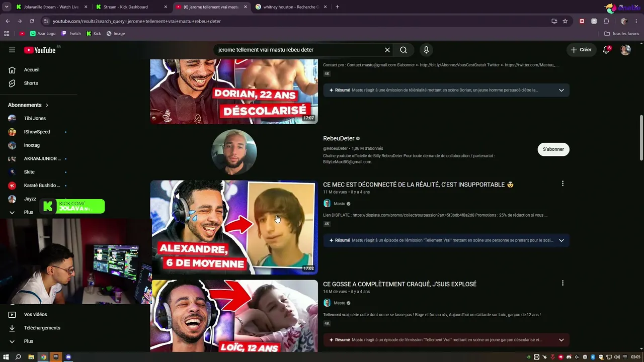The height and width of the screenshot is (362, 644).
Task: Open Chrome three-dot menu
Action: (x=636, y=21)
